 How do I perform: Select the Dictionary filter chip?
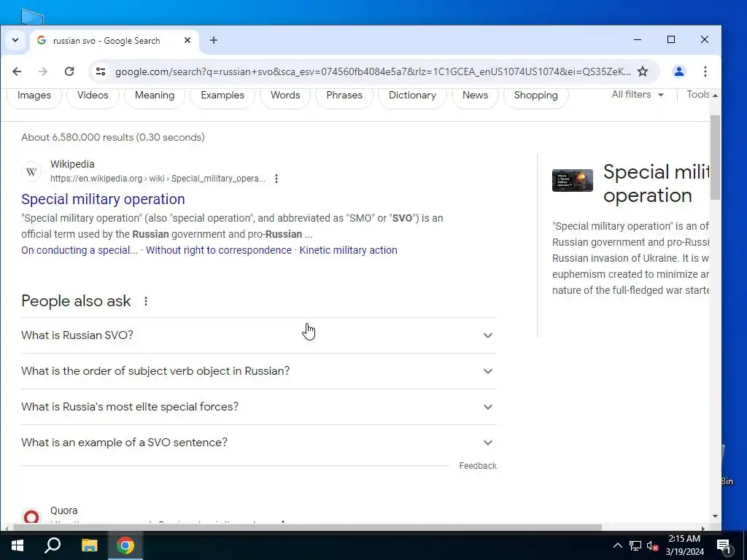point(413,96)
